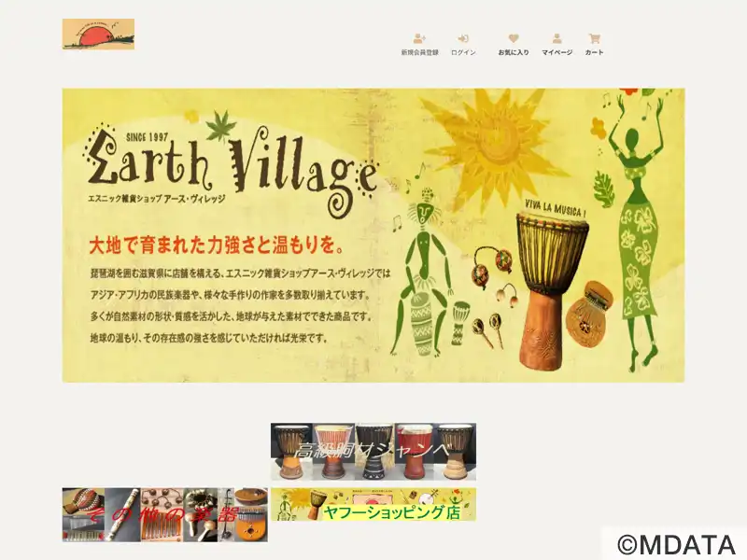Open the 新規会員登録 member registration icon
747x560 pixels.
coord(419,38)
